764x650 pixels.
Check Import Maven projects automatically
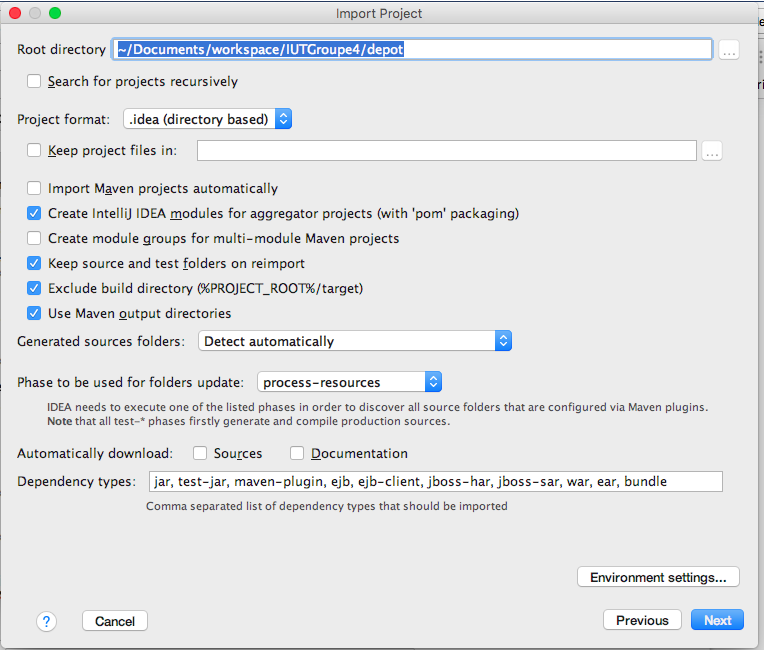(35, 188)
